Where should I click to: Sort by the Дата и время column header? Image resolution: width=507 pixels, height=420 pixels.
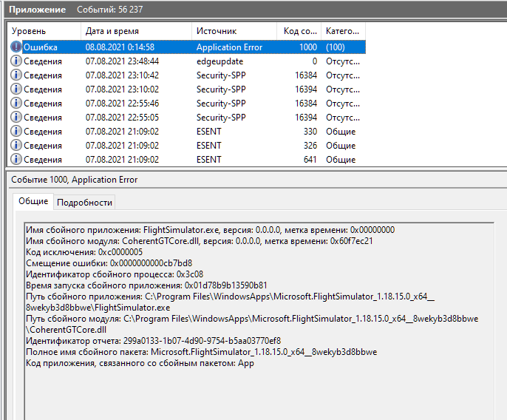point(136,31)
